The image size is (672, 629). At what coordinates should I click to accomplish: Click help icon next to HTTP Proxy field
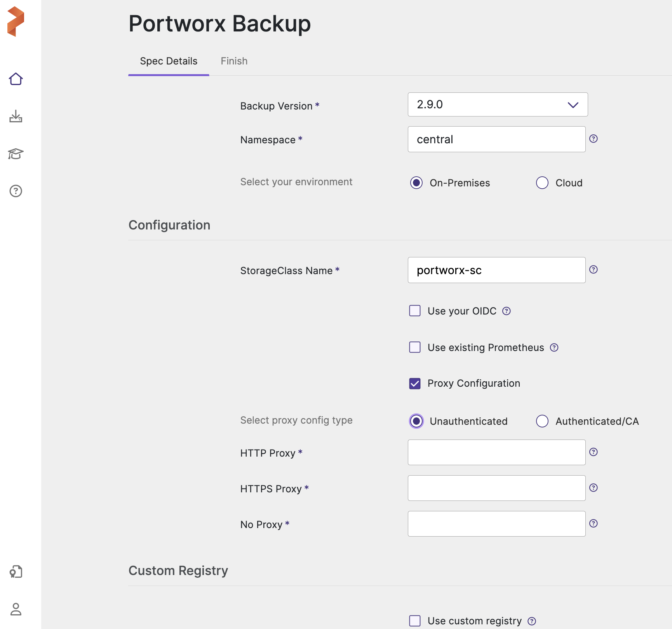(593, 452)
